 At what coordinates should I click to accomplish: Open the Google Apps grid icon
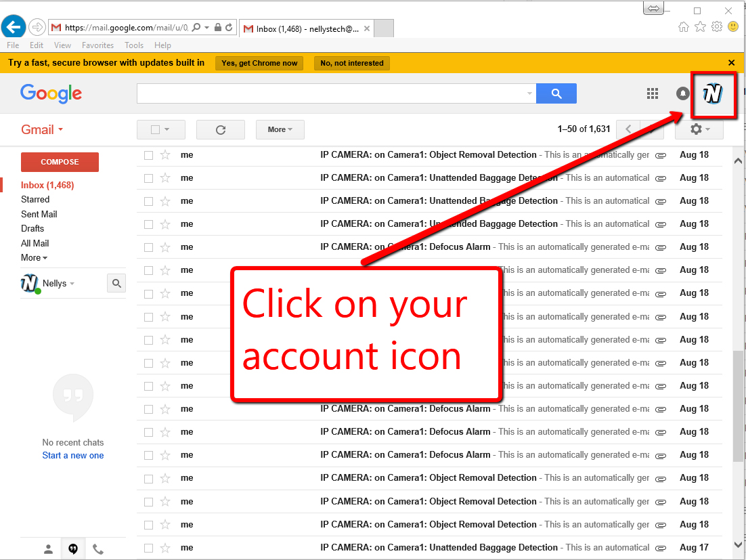652,93
